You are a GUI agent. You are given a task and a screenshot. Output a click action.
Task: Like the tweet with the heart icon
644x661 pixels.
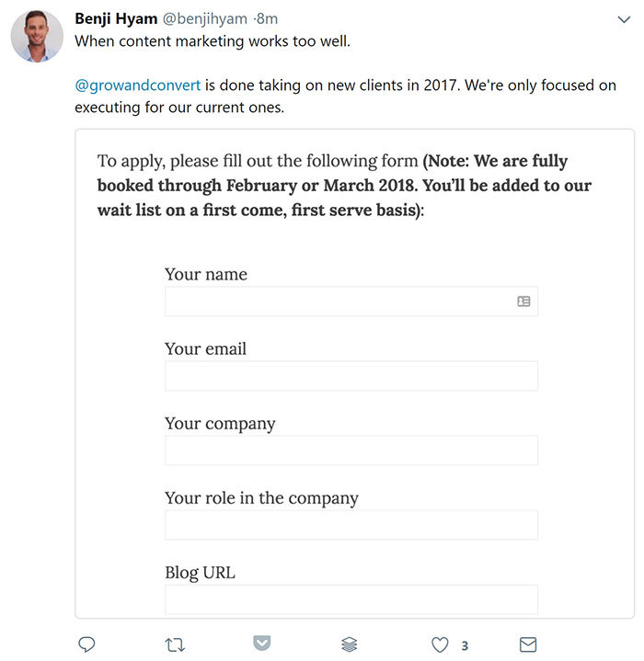coord(440,644)
